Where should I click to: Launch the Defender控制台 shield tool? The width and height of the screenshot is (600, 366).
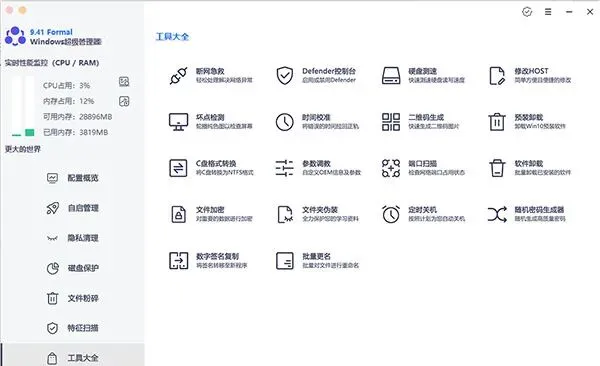click(316, 75)
